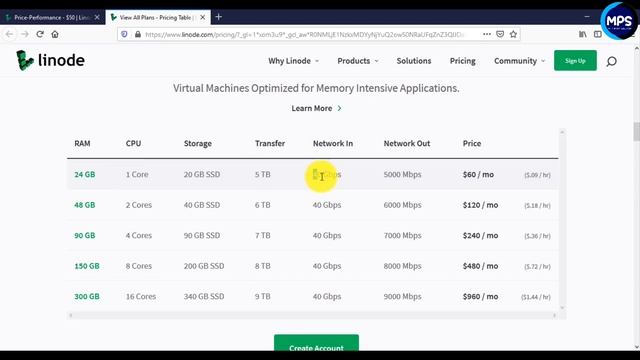Switch to the Price-Performance tab
This screenshot has width=640, height=360.
(52, 17)
